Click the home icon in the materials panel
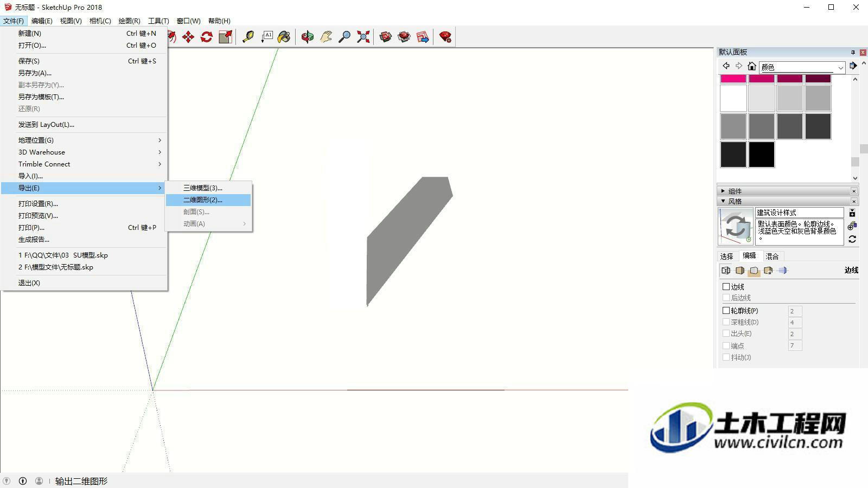Image resolution: width=868 pixels, height=488 pixels. click(x=751, y=66)
